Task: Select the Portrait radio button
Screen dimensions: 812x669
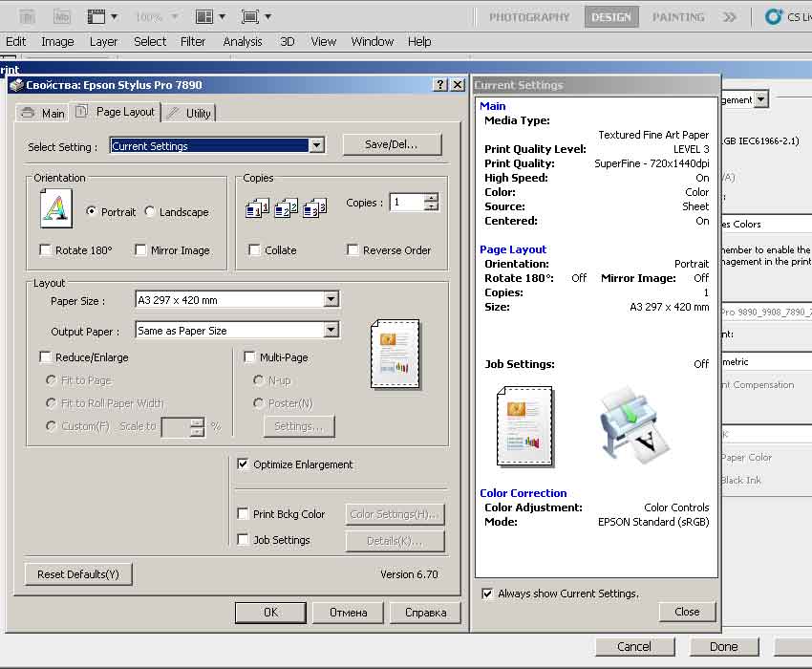Action: [91, 211]
